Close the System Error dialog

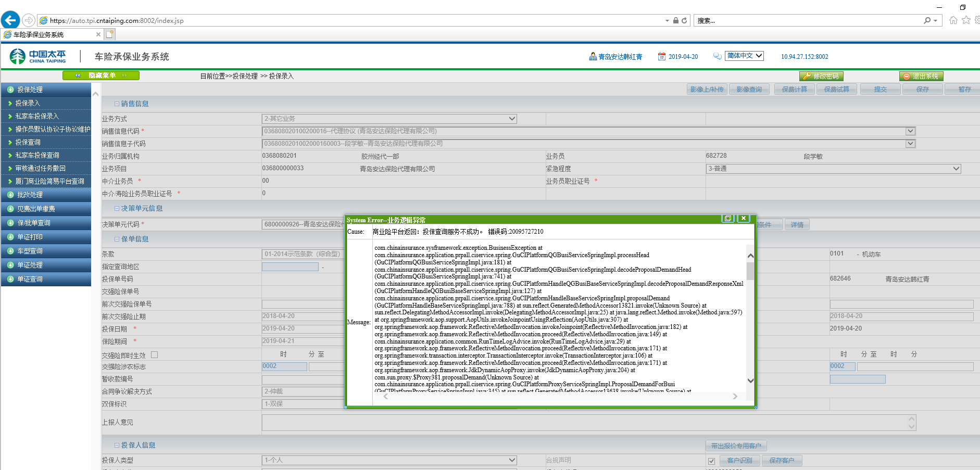(744, 219)
